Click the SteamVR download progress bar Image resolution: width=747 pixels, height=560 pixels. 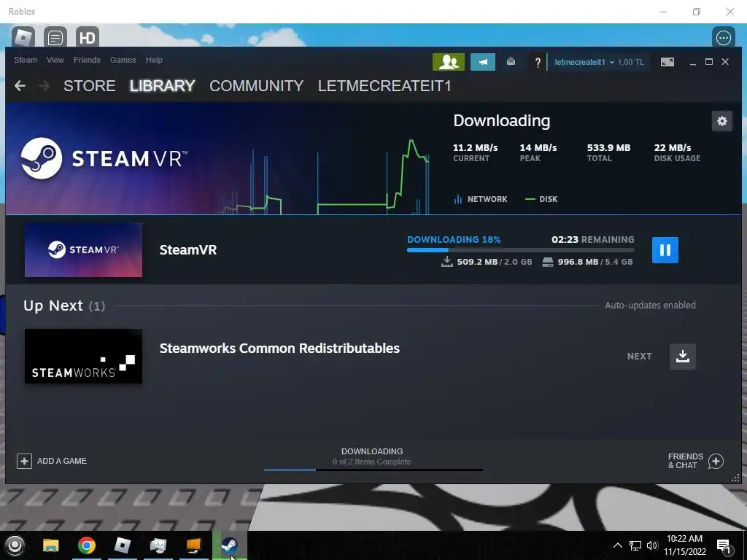[x=521, y=250]
